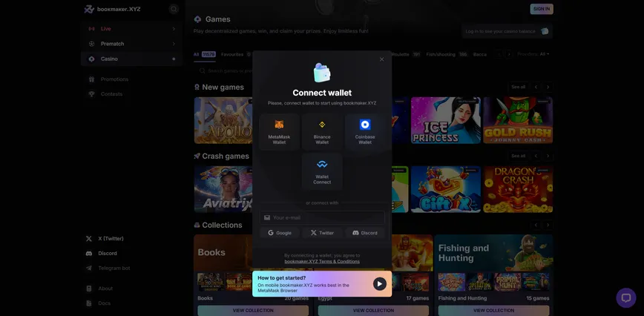Click the Your e-mail input field
The width and height of the screenshot is (644, 316).
pyautogui.click(x=322, y=217)
